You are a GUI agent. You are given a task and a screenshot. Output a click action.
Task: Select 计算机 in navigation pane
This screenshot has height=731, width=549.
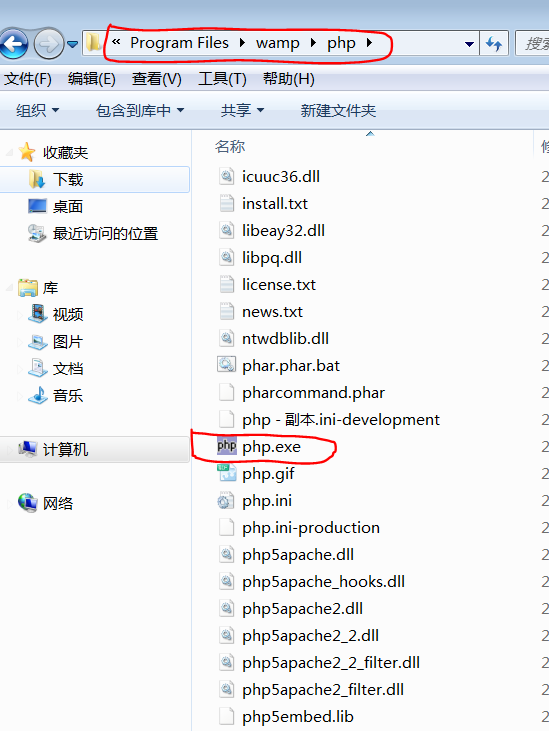pyautogui.click(x=95, y=449)
